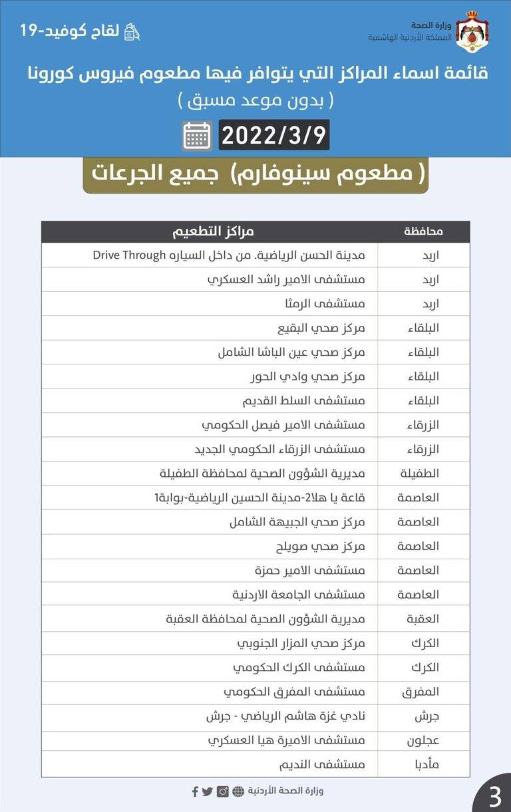Open the Instagram icon in the footer
The image size is (511, 812).
click(x=223, y=791)
